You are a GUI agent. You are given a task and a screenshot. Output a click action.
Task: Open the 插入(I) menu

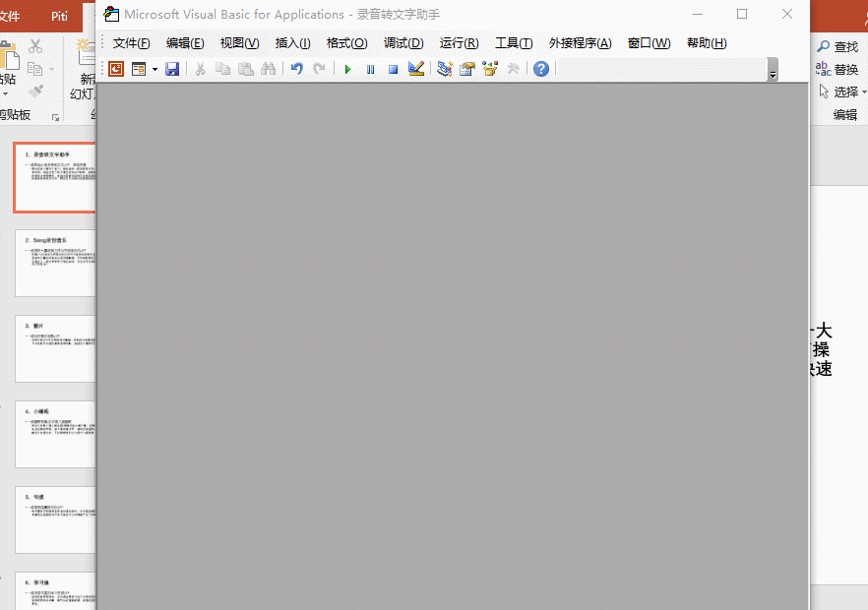click(x=293, y=43)
